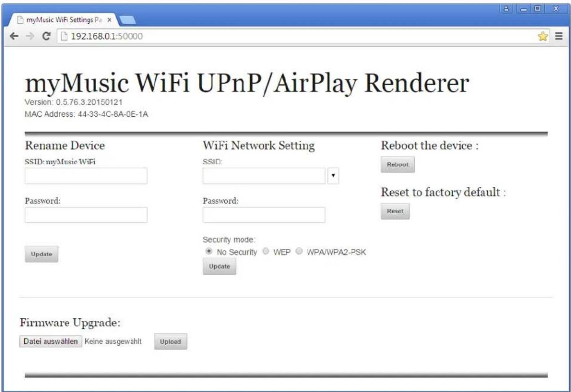The width and height of the screenshot is (571, 392).
Task: Select the WPA/WPA2-PSK security mode
Action: [299, 252]
